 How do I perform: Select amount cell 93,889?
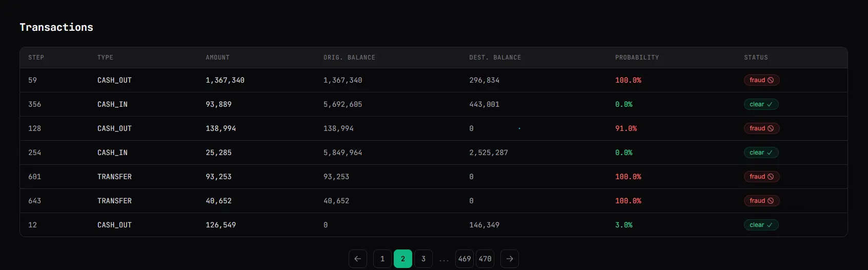[218, 104]
